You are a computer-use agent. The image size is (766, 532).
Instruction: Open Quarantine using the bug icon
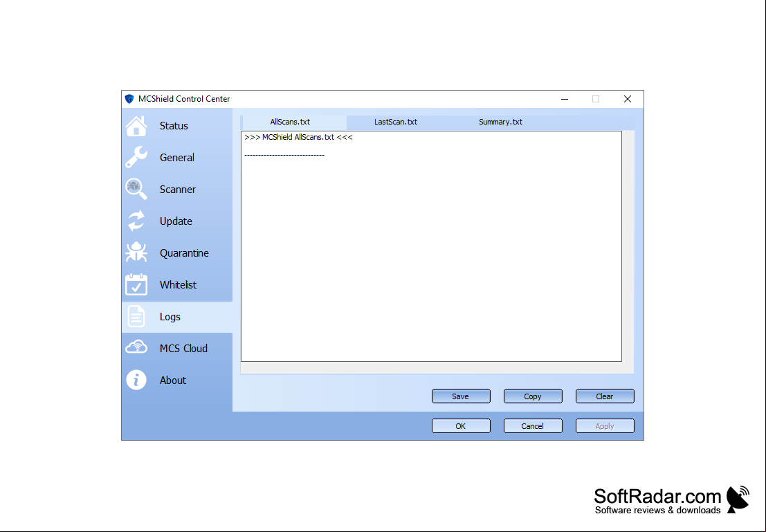click(x=136, y=253)
